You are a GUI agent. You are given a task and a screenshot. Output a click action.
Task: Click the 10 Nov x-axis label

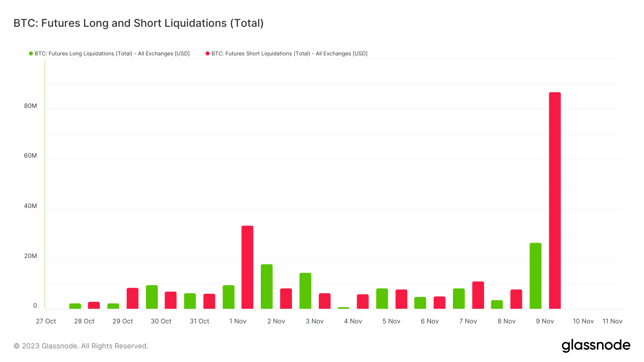coord(583,321)
